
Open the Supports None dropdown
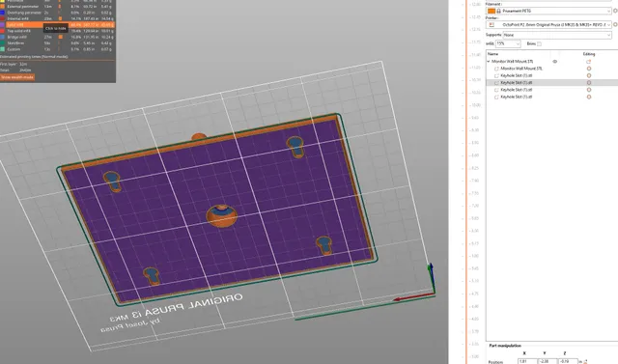coord(557,35)
